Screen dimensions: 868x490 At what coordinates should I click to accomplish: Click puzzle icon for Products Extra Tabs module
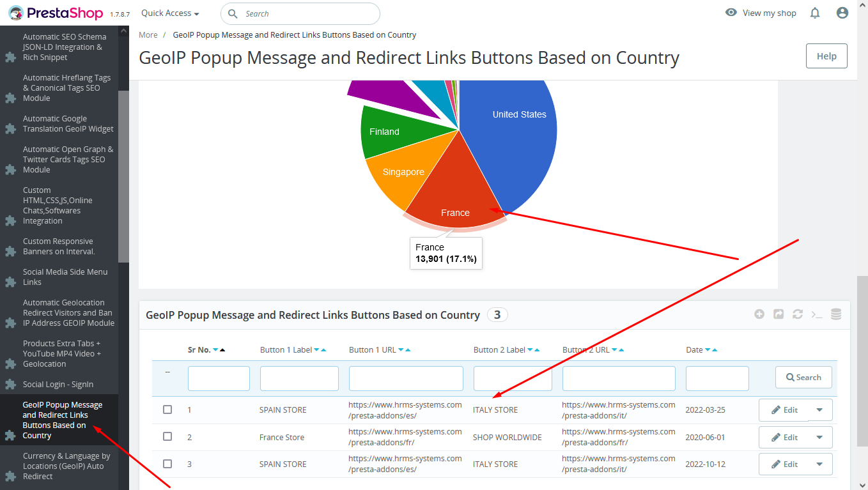click(10, 364)
